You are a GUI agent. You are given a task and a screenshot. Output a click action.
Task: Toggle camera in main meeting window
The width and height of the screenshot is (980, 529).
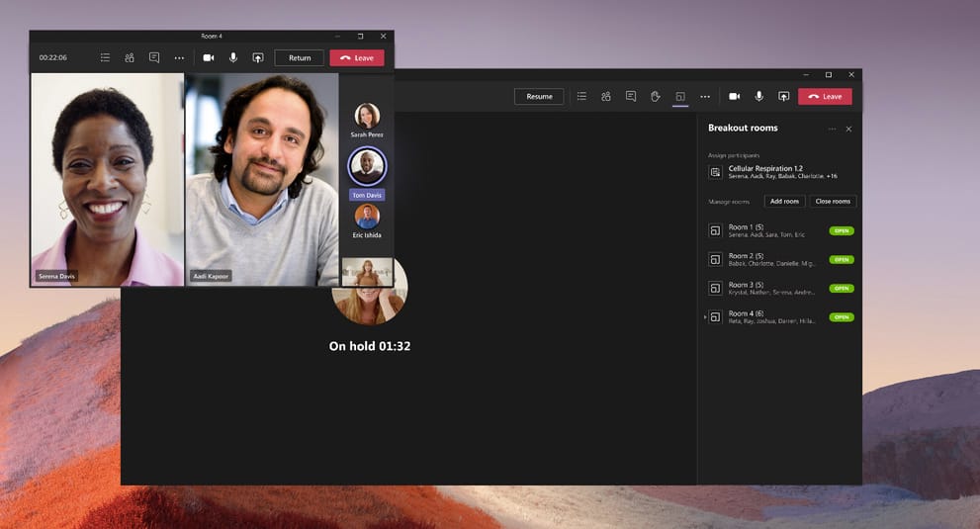(x=735, y=96)
